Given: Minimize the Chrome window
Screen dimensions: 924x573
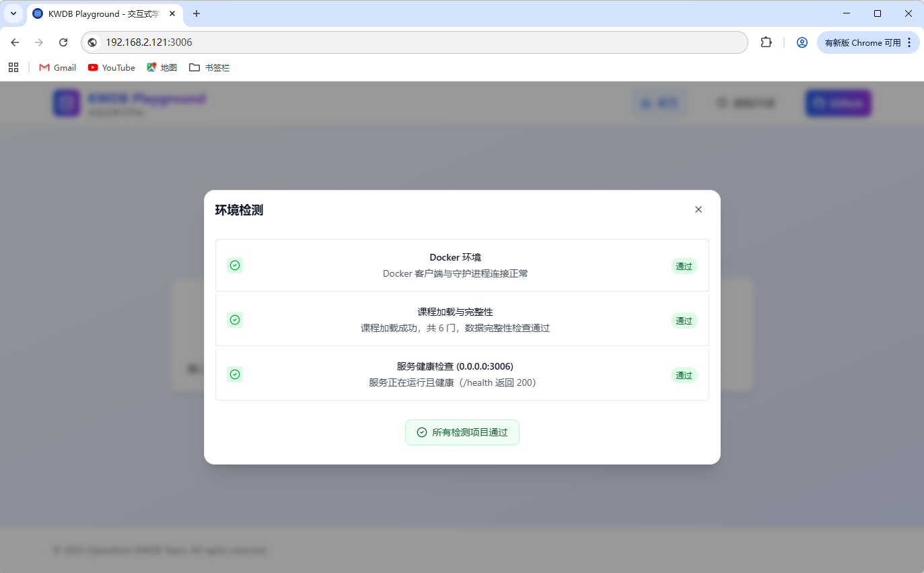Looking at the screenshot, I should coord(847,13).
